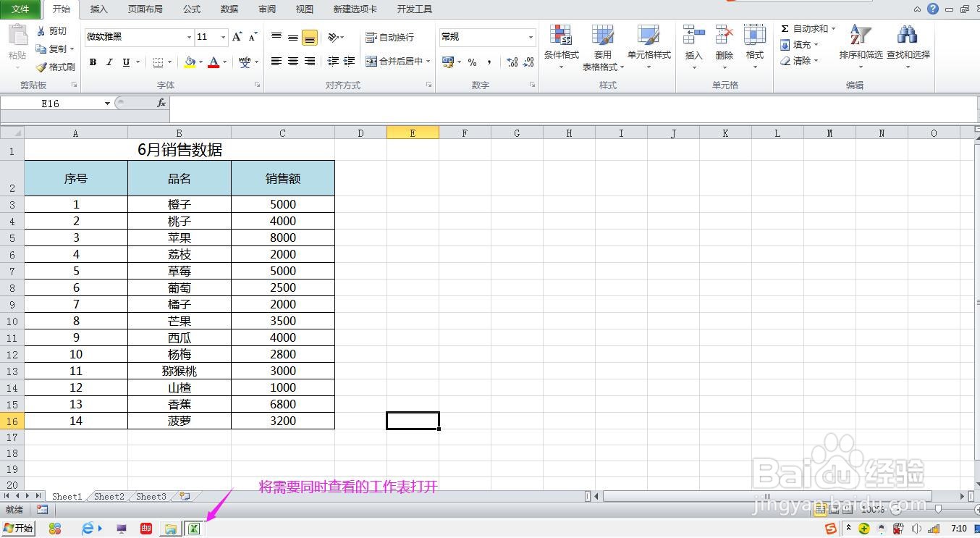Click the borders icon in the font group
The height and width of the screenshot is (538, 980).
159,62
